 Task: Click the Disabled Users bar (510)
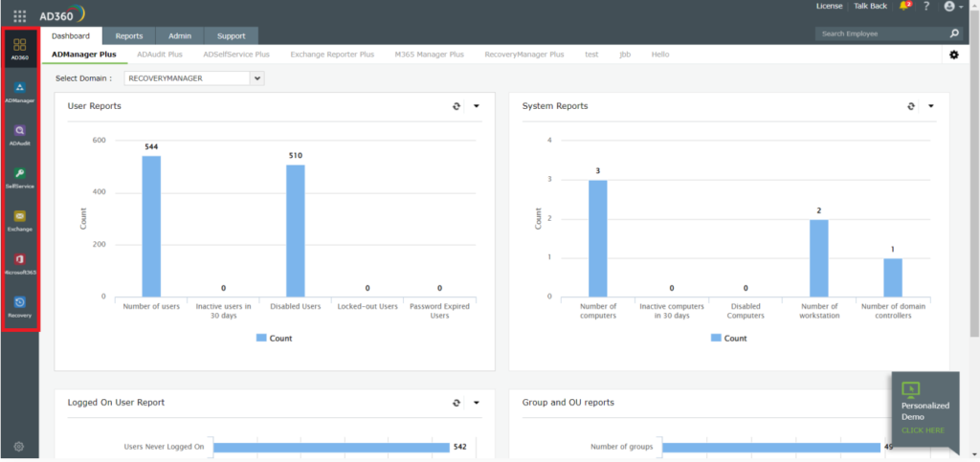coord(296,231)
